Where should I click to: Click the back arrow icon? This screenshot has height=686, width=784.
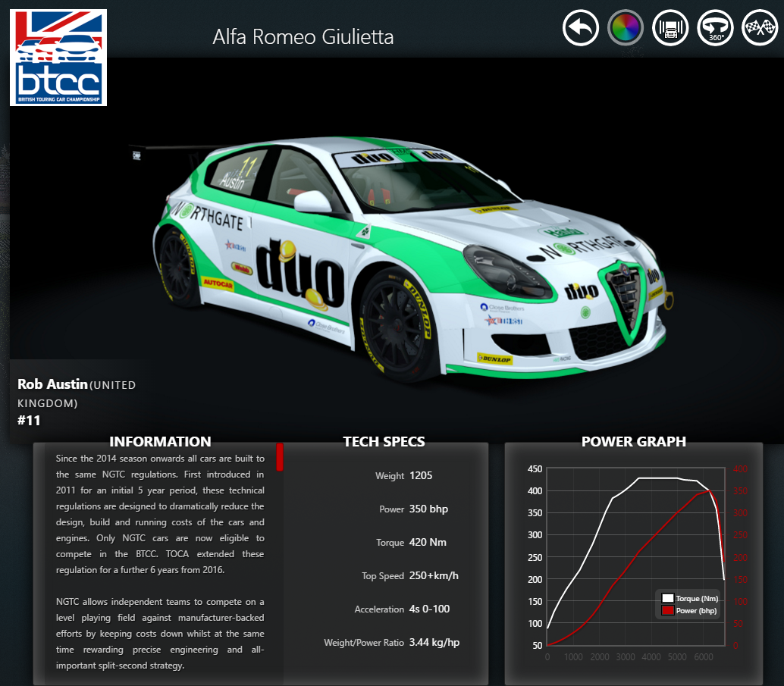581,28
